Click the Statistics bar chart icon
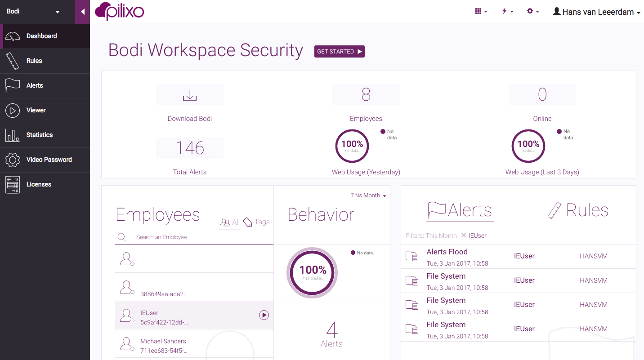Screen dimensions: 644x360 (13, 135)
